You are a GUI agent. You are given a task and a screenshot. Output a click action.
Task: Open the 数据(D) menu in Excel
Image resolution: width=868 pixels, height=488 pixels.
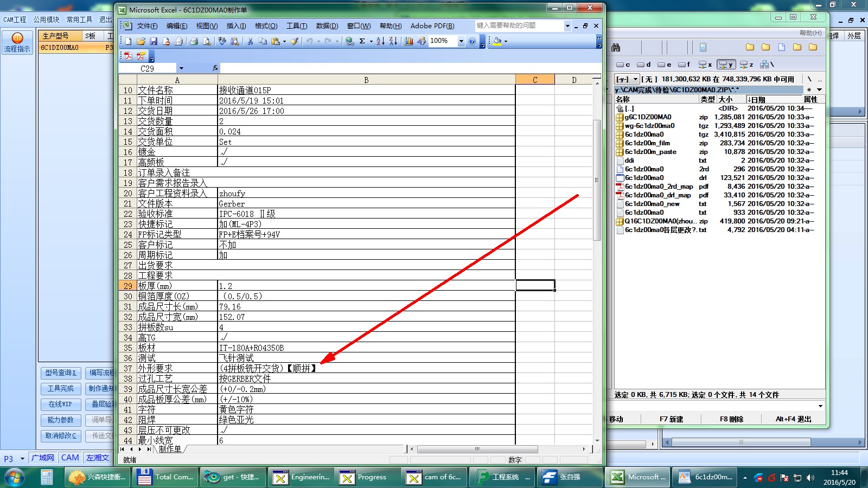[x=327, y=26]
